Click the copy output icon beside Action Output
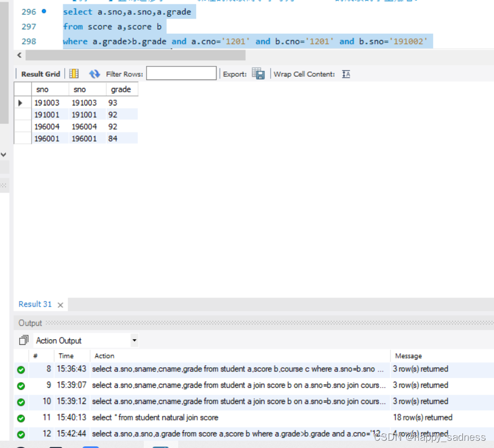This screenshot has height=448, width=494. (24, 340)
